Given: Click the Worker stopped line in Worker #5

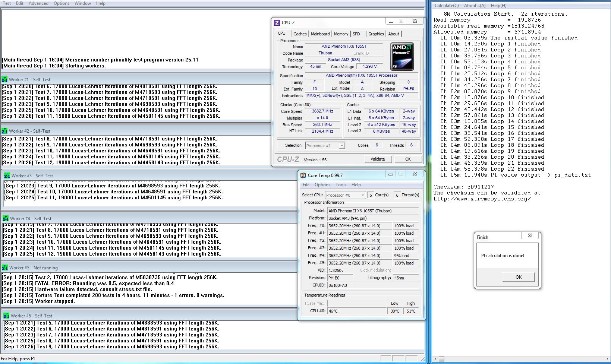Looking at the screenshot, I should (x=38, y=301).
